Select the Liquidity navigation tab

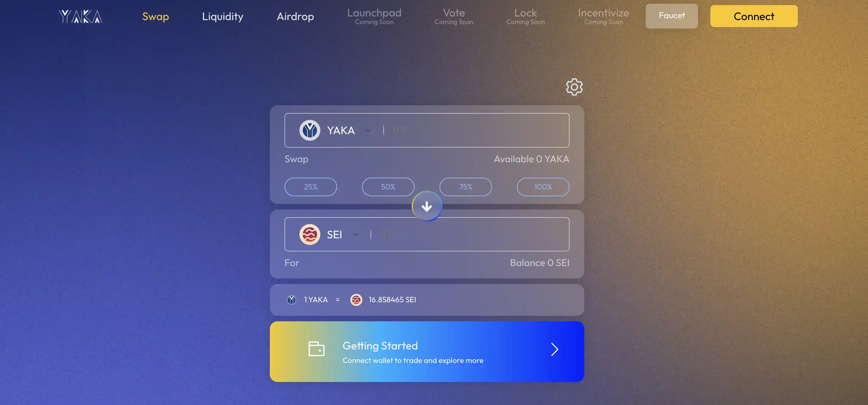[x=223, y=15]
